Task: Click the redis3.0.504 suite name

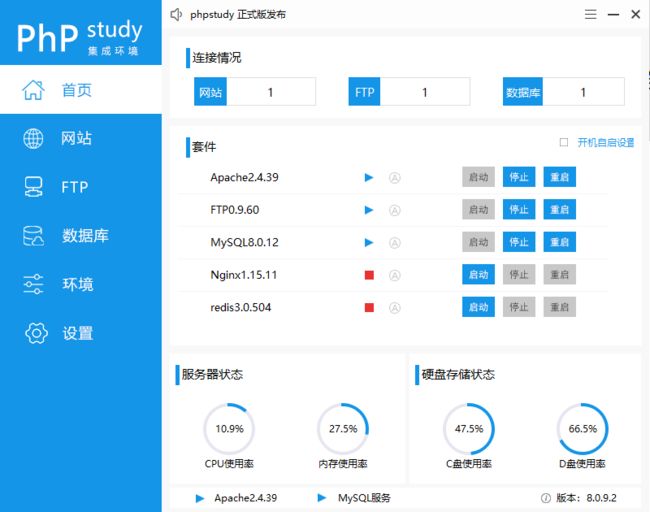Action: [x=240, y=307]
